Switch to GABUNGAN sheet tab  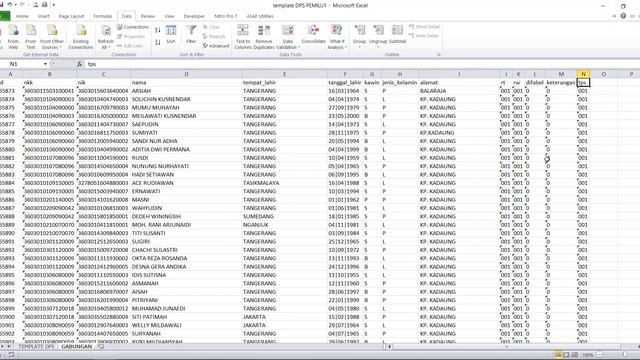coord(77,347)
